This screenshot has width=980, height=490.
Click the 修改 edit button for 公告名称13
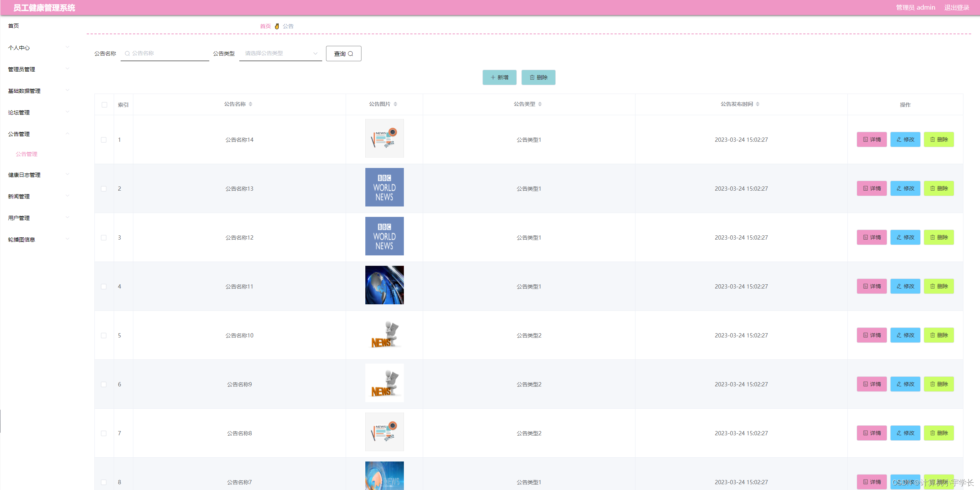tap(905, 188)
